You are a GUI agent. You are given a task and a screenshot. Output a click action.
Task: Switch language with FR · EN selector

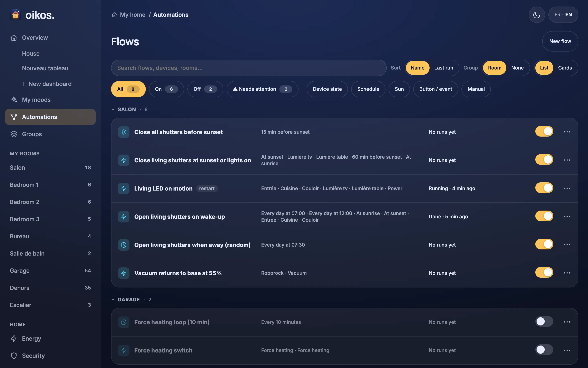[x=563, y=15]
